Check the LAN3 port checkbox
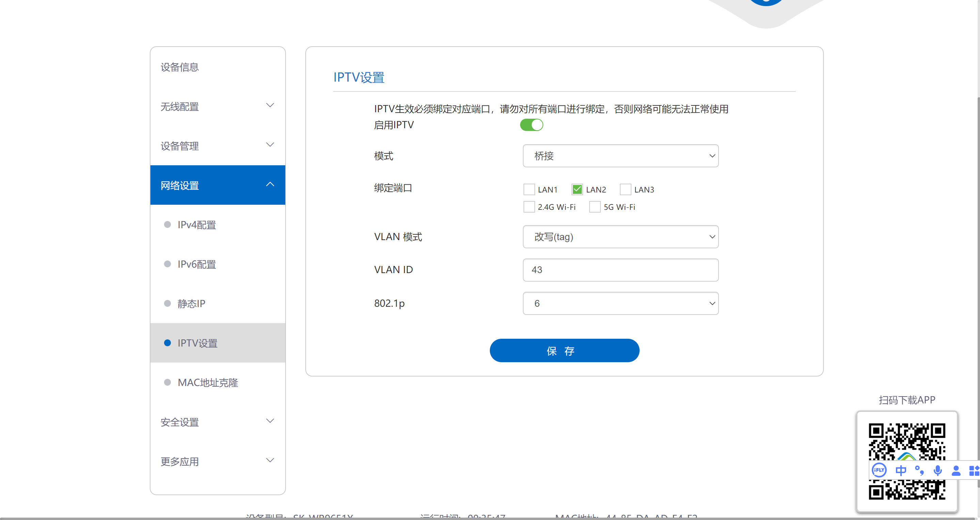980x520 pixels. coord(625,189)
